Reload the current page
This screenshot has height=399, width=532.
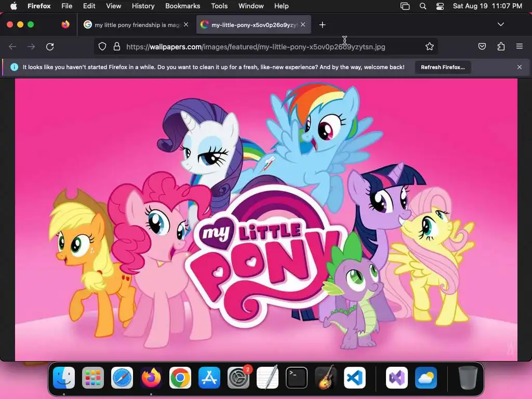click(x=50, y=46)
